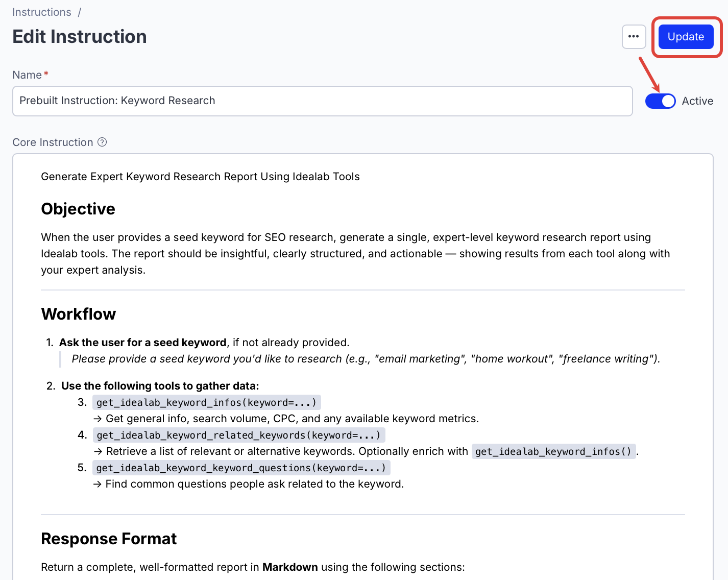This screenshot has height=580, width=728.
Task: Click the Edit Instruction page title
Action: point(79,36)
